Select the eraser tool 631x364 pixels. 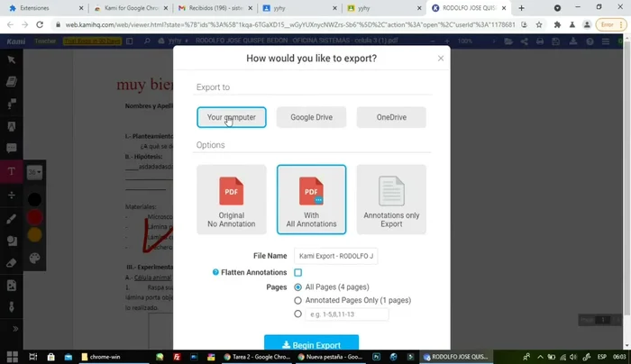11,263
